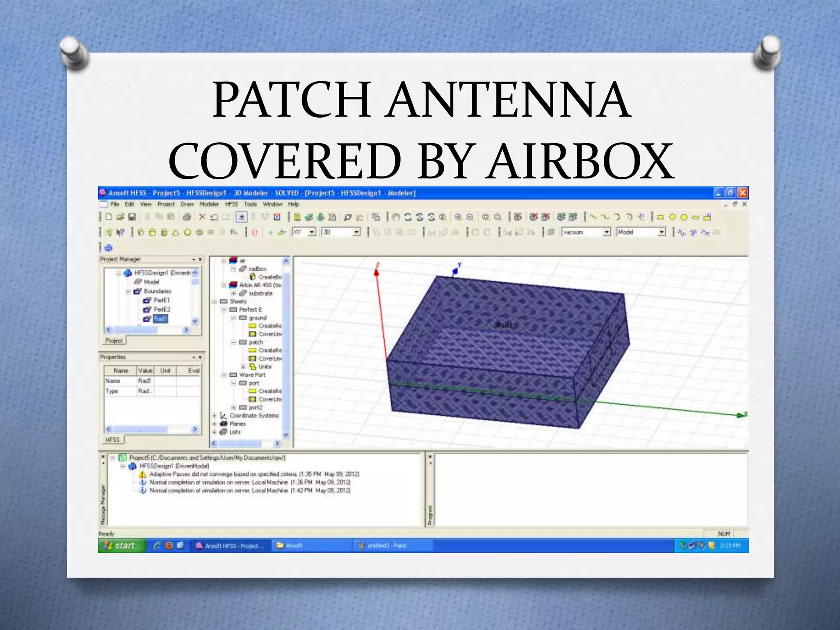
Task: Collapse the Boundaries tree node
Action: point(128,292)
